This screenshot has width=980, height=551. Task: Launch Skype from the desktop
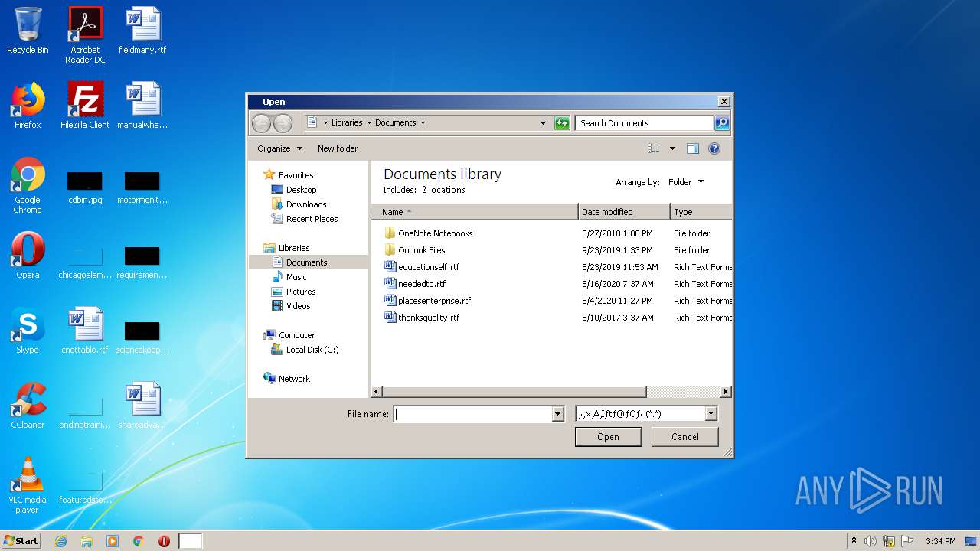coord(28,331)
